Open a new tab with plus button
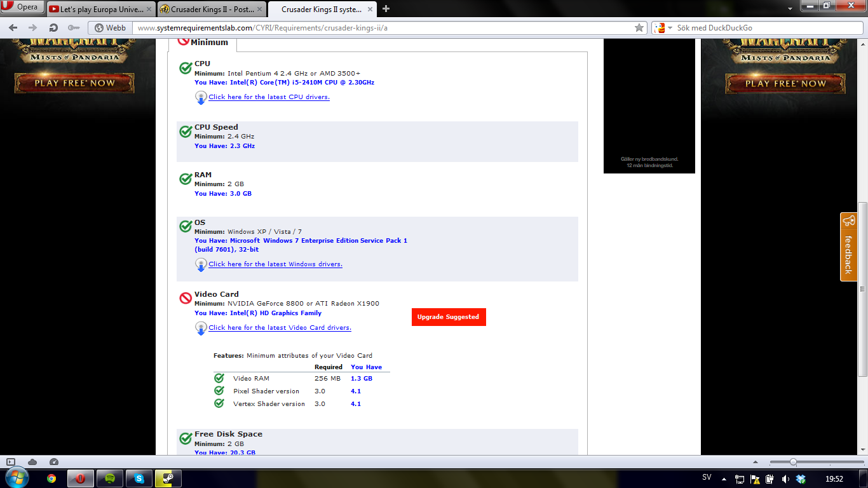Image resolution: width=868 pixels, height=488 pixels. click(x=386, y=9)
